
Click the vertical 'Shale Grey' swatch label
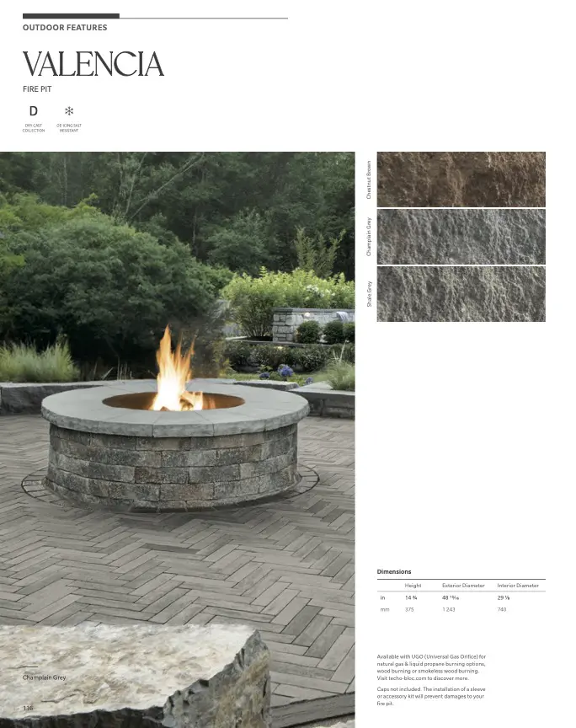[x=369, y=294]
